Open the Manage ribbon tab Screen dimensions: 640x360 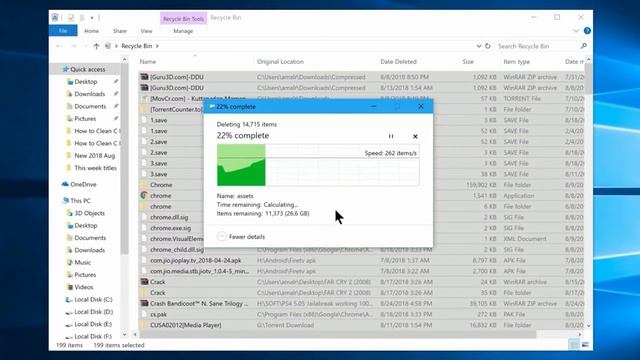click(x=183, y=31)
